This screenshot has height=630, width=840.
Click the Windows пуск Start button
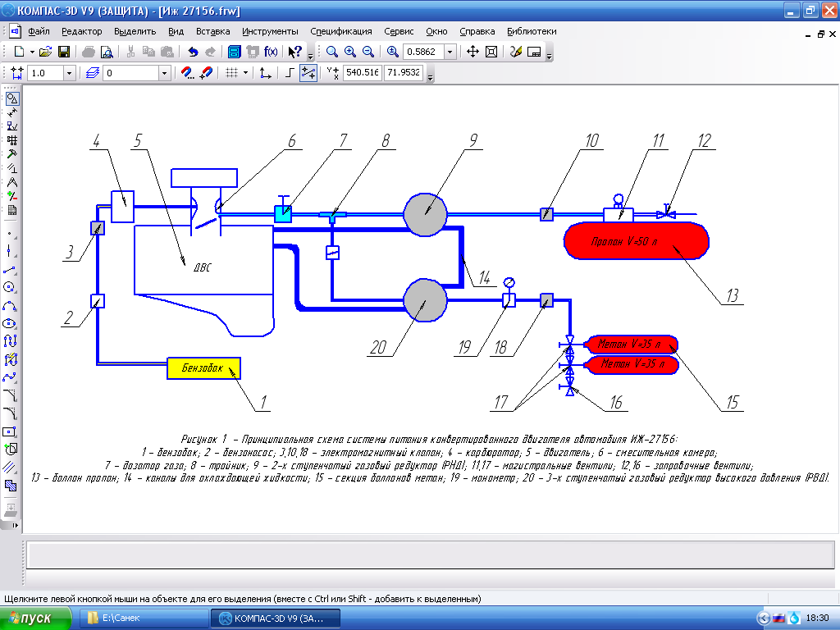coord(35,619)
